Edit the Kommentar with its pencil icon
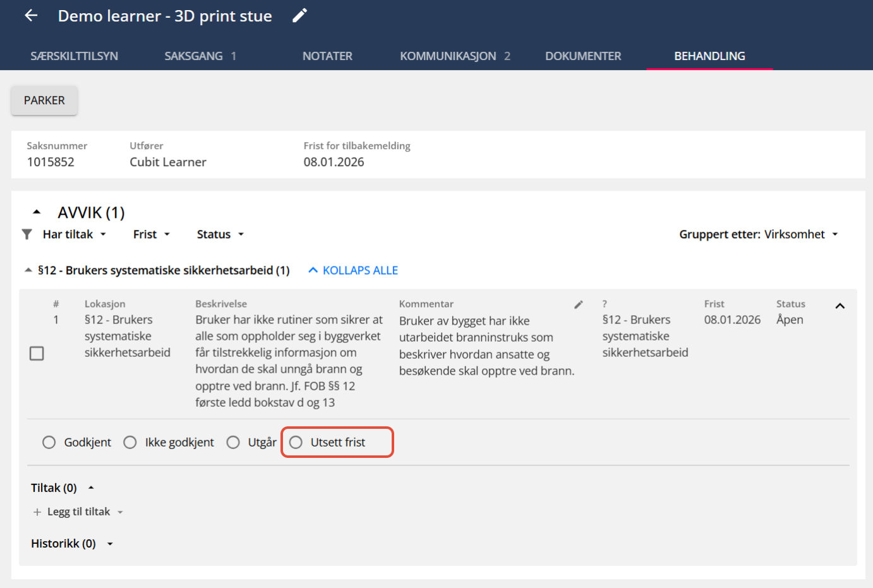873x588 pixels. (x=579, y=304)
